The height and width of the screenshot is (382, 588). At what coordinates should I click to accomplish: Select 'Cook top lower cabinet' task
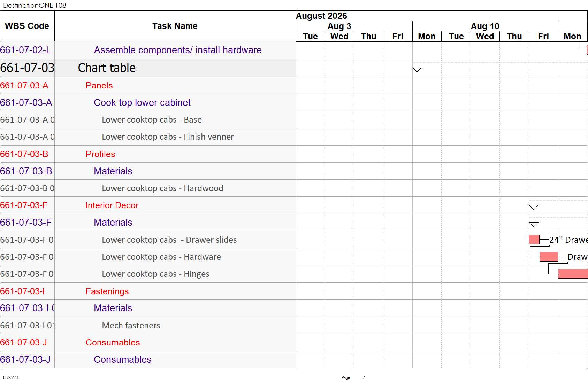pos(142,103)
